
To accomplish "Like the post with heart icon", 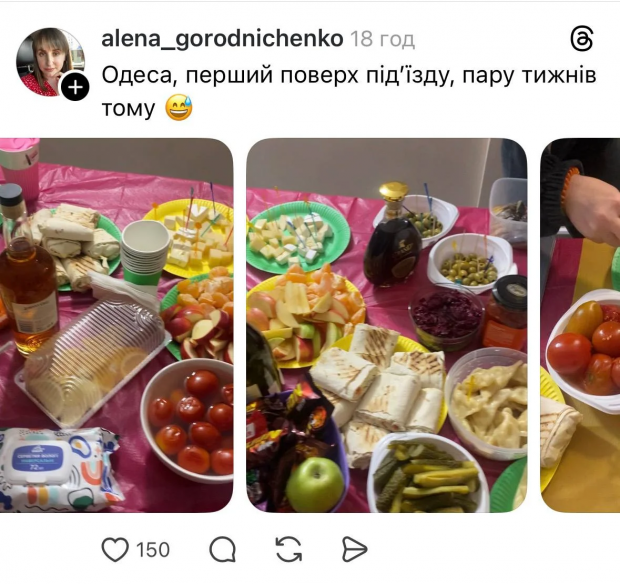I will 115,550.
